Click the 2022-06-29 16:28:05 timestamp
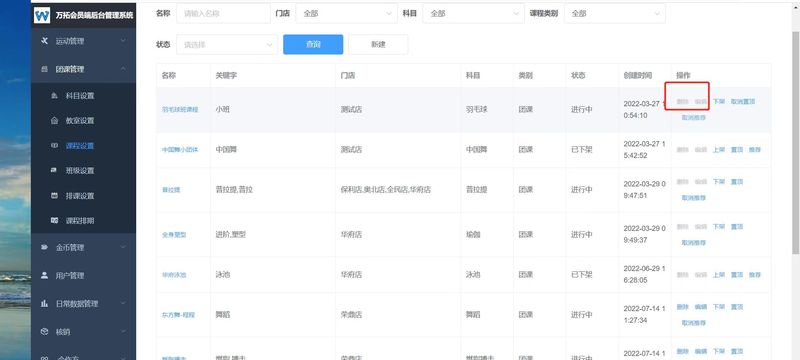Viewport: 800px width, 360px height. coord(644,275)
